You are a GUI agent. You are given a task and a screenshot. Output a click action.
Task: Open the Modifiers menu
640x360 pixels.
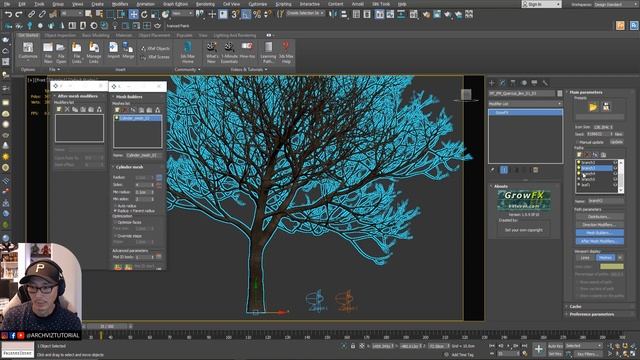tap(120, 4)
